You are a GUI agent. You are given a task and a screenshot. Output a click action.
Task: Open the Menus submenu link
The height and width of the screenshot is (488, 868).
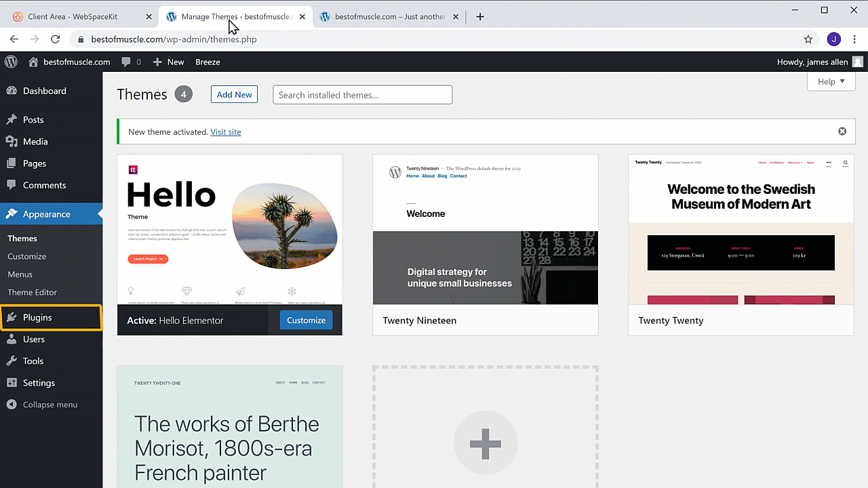point(20,274)
